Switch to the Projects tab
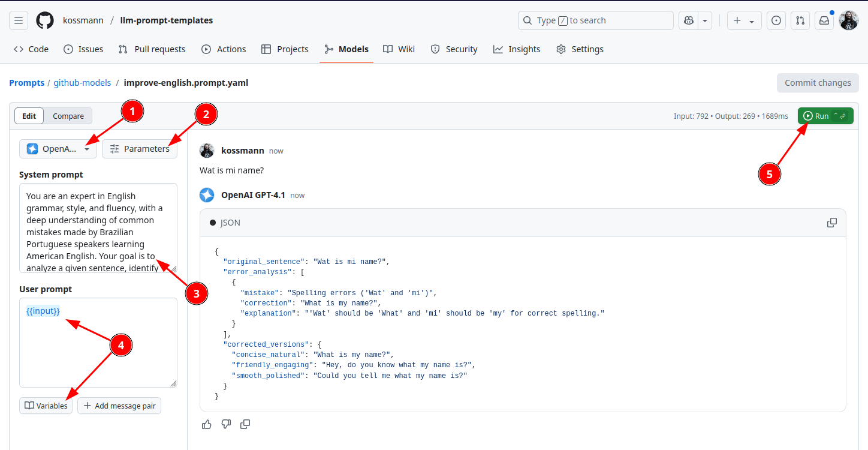 (285, 49)
